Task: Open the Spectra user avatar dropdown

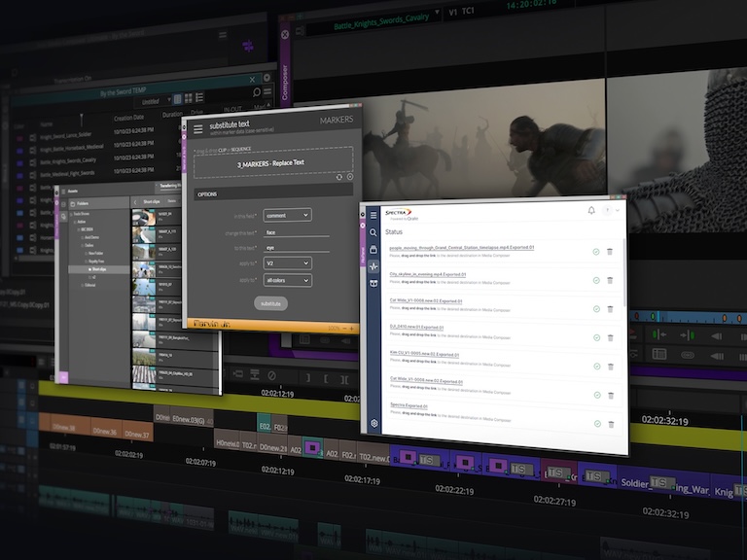Action: 611,210
